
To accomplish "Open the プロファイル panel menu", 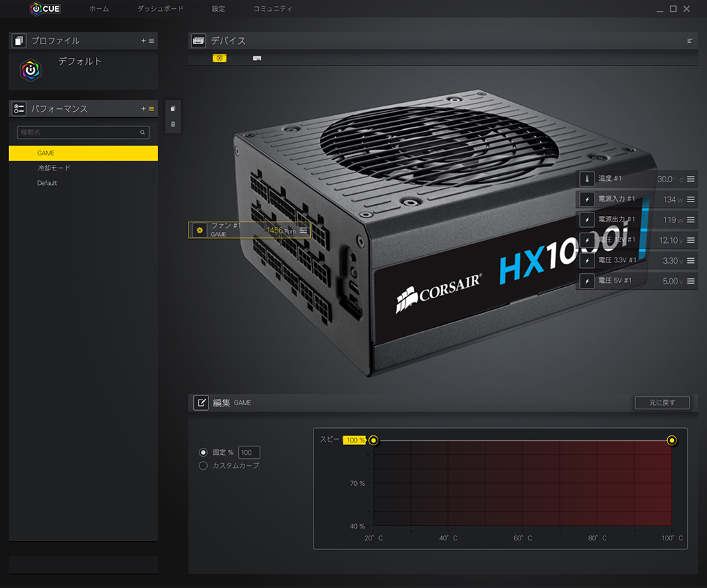I will click(151, 41).
